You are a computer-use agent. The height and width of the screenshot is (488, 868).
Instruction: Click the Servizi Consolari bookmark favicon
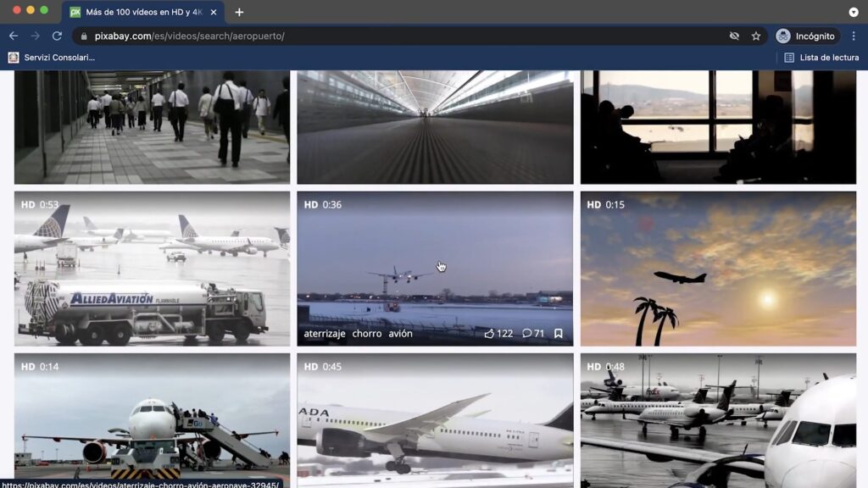14,58
